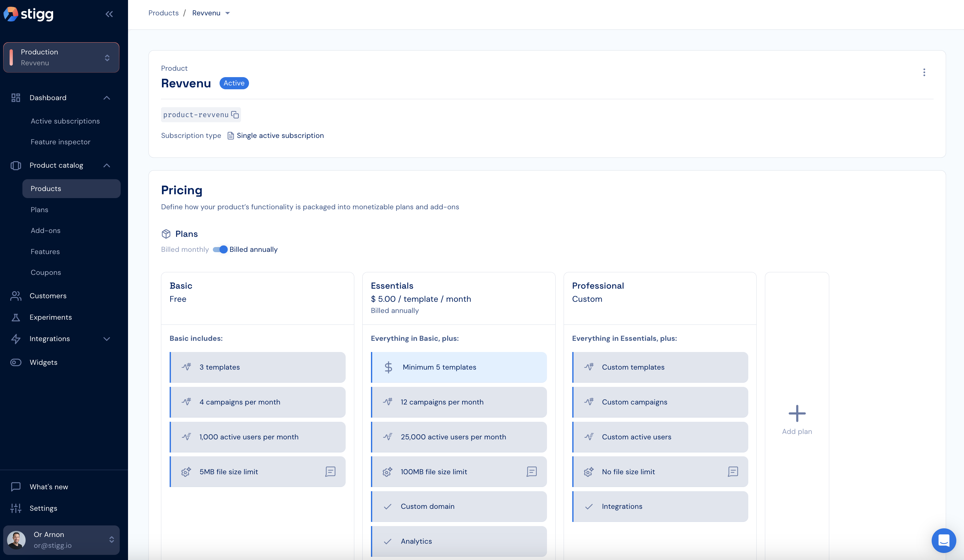Click the Products breadcrumb link
The width and height of the screenshot is (964, 560).
click(x=163, y=13)
